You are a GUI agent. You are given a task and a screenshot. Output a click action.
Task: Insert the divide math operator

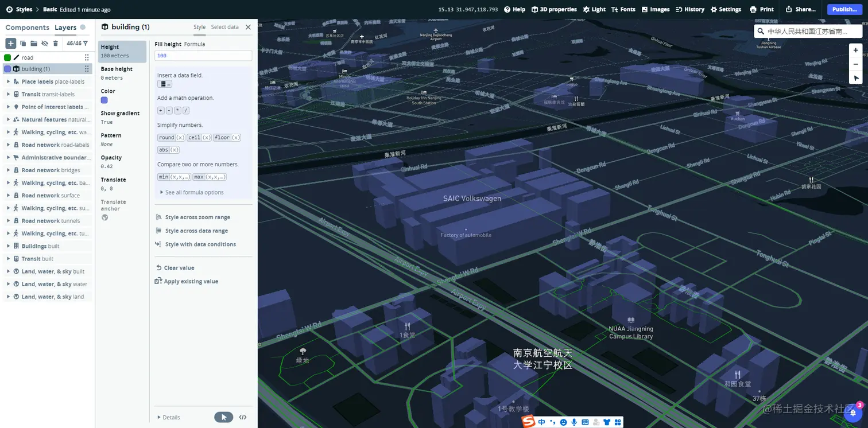pyautogui.click(x=185, y=110)
